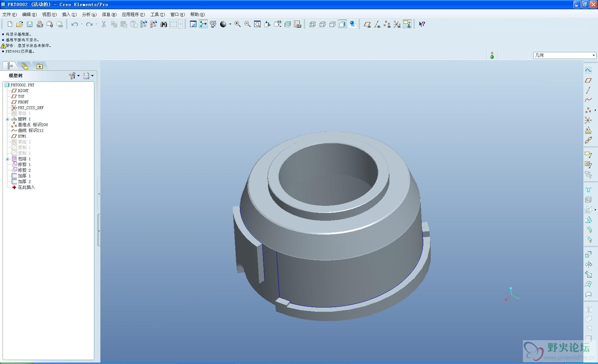Open the 视图 (View) menu
This screenshot has width=598, height=364.
(49, 15)
